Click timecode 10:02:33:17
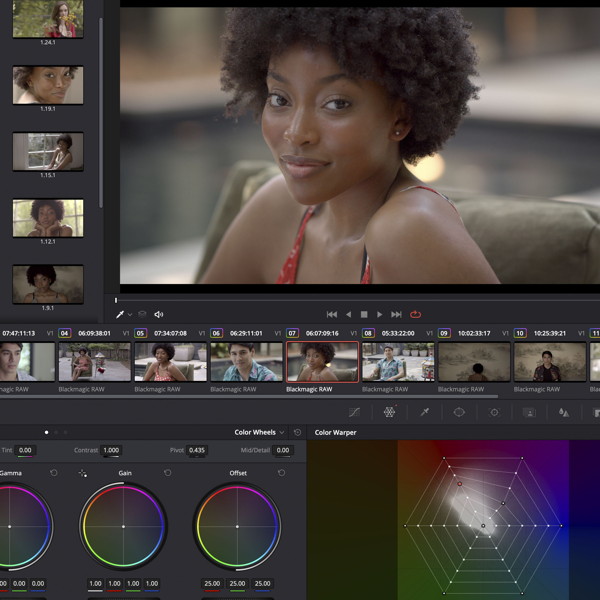The width and height of the screenshot is (600, 600). pyautogui.click(x=474, y=333)
